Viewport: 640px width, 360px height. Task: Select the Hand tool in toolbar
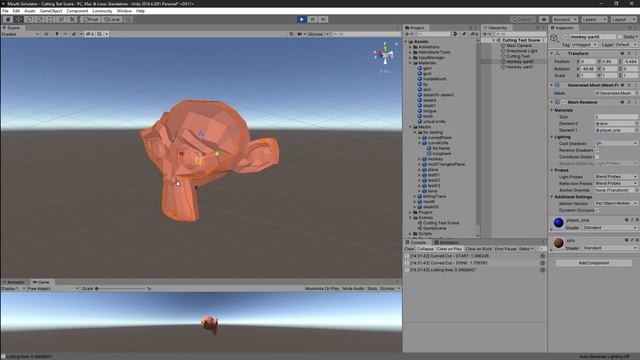[8, 19]
